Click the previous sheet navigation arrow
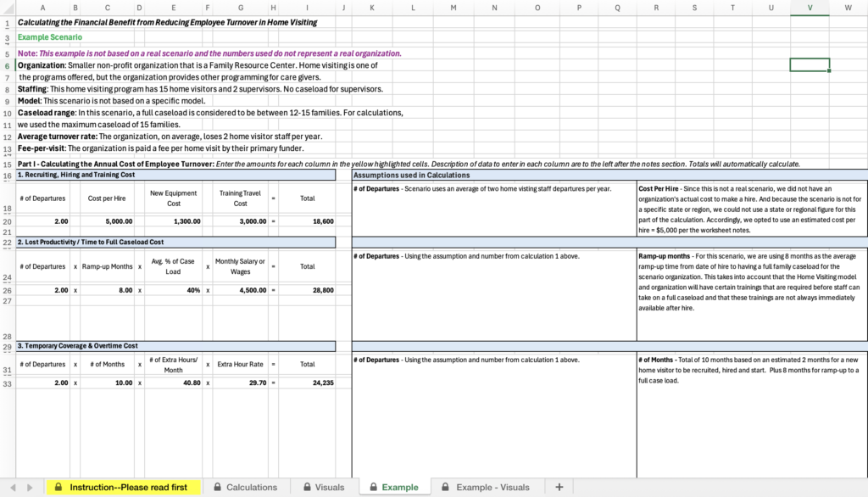The width and height of the screenshot is (868, 497). click(x=13, y=488)
